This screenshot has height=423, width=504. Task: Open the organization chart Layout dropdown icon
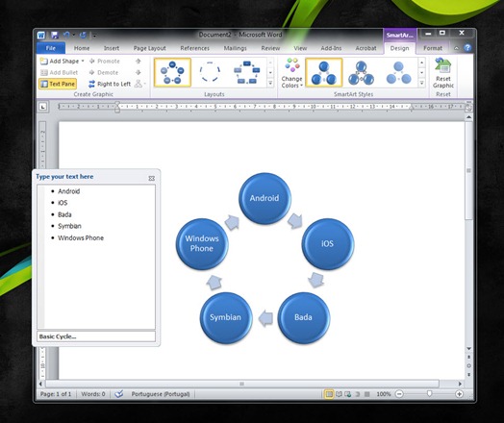click(139, 84)
